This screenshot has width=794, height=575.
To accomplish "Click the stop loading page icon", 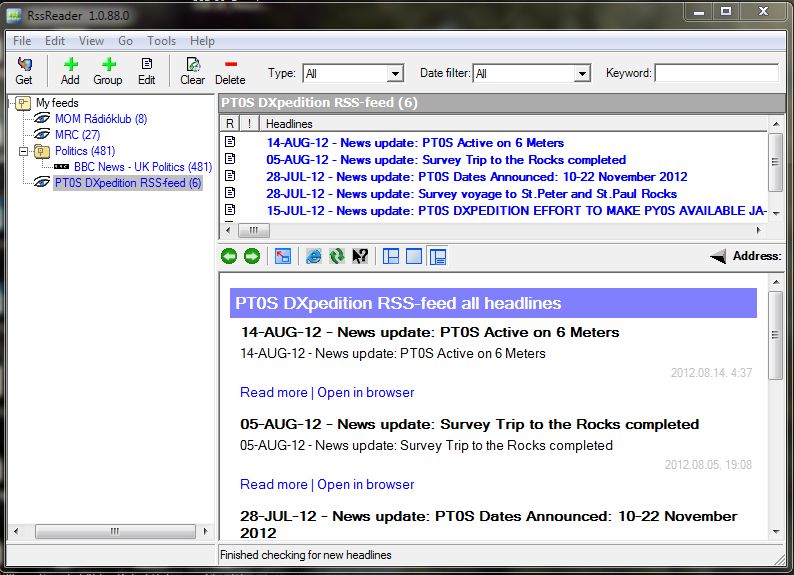I will (x=283, y=256).
